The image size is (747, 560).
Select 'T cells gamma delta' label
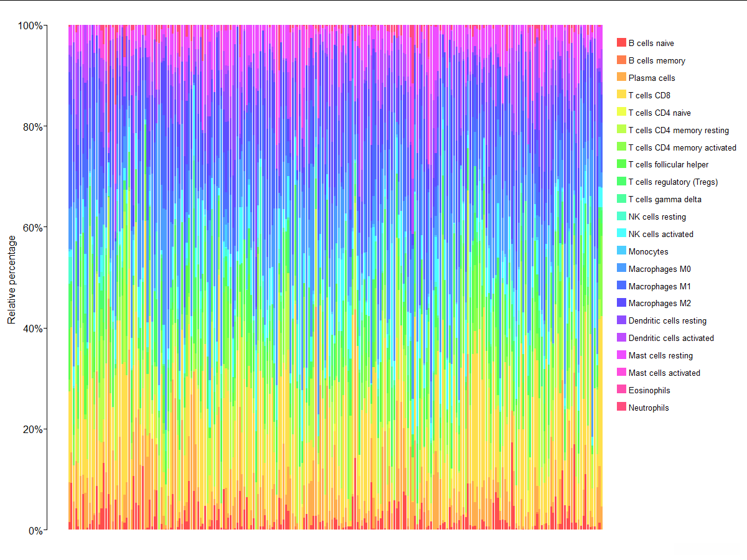tap(665, 199)
